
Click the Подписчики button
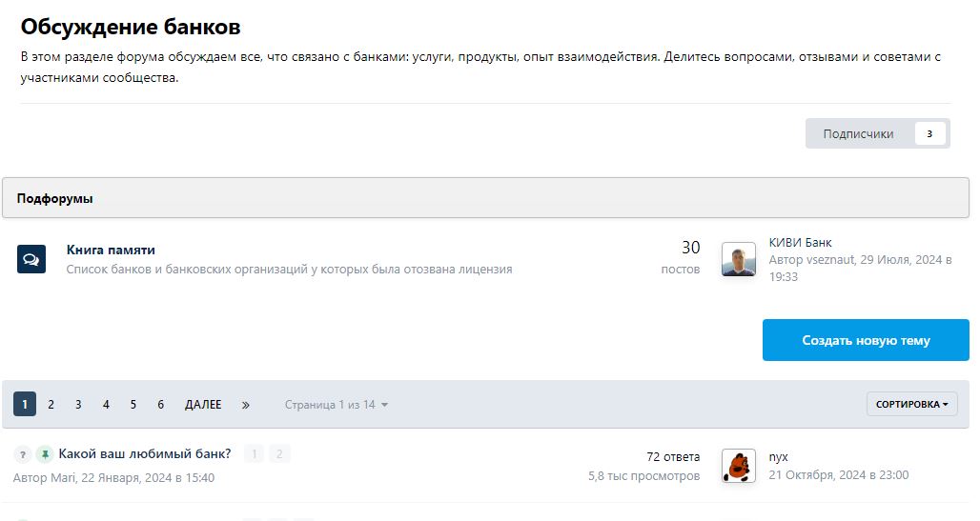coord(877,133)
